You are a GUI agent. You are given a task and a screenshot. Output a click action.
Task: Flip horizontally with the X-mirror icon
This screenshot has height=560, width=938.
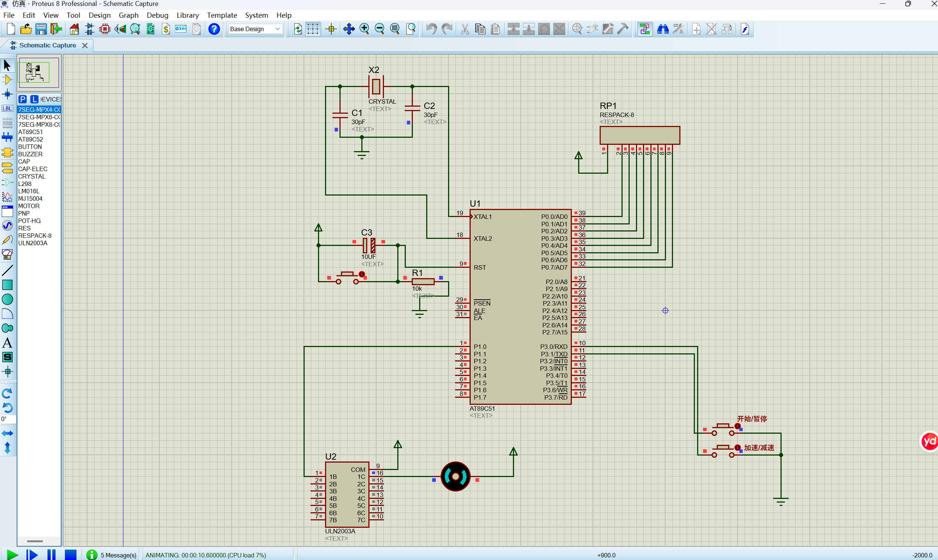point(7,433)
